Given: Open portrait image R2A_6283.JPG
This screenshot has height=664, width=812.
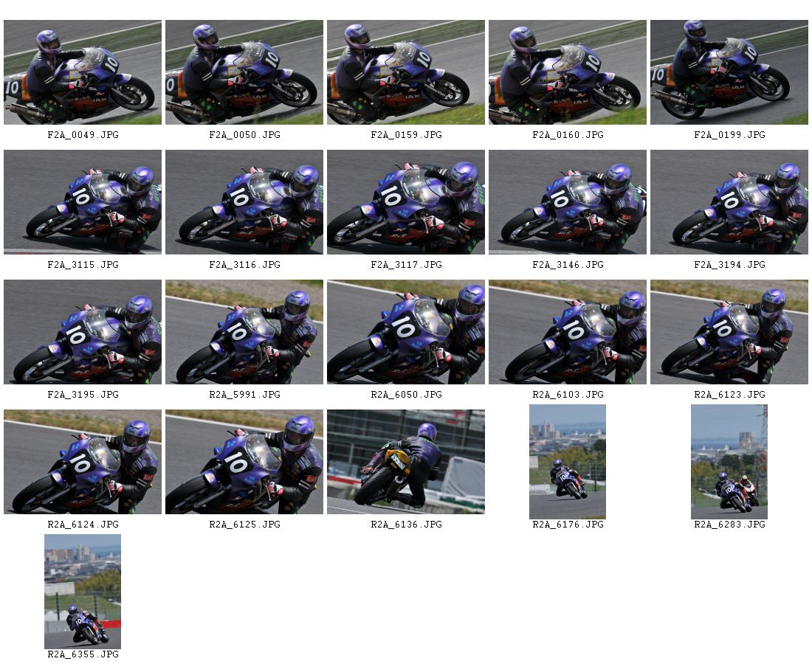Looking at the screenshot, I should [729, 462].
